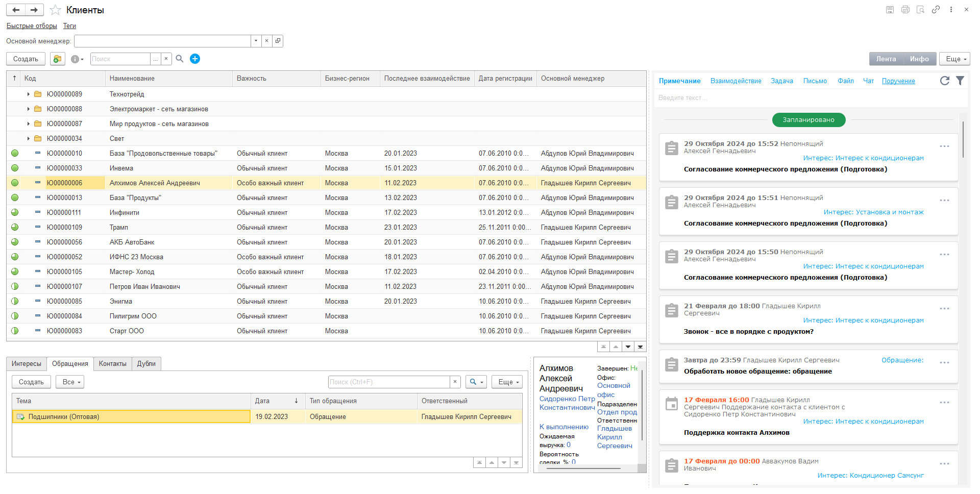Click calendar icon on 17 Февраля 16:00 card

(x=672, y=404)
